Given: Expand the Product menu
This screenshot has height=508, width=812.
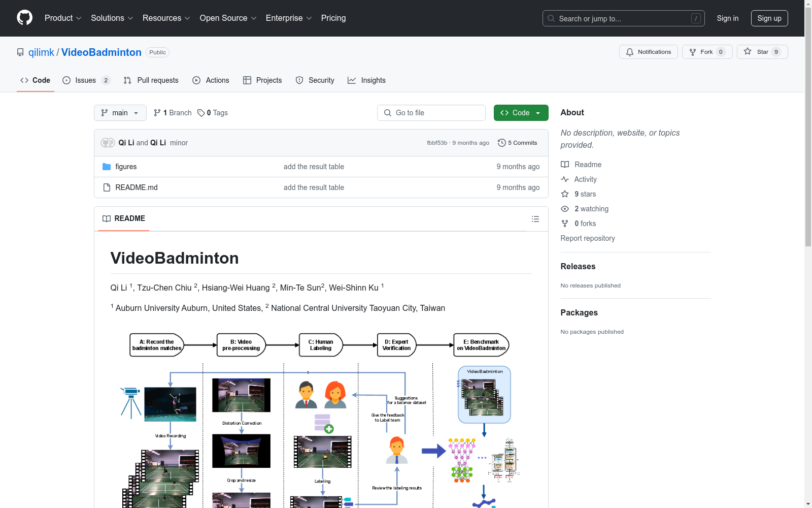Looking at the screenshot, I should click(63, 18).
